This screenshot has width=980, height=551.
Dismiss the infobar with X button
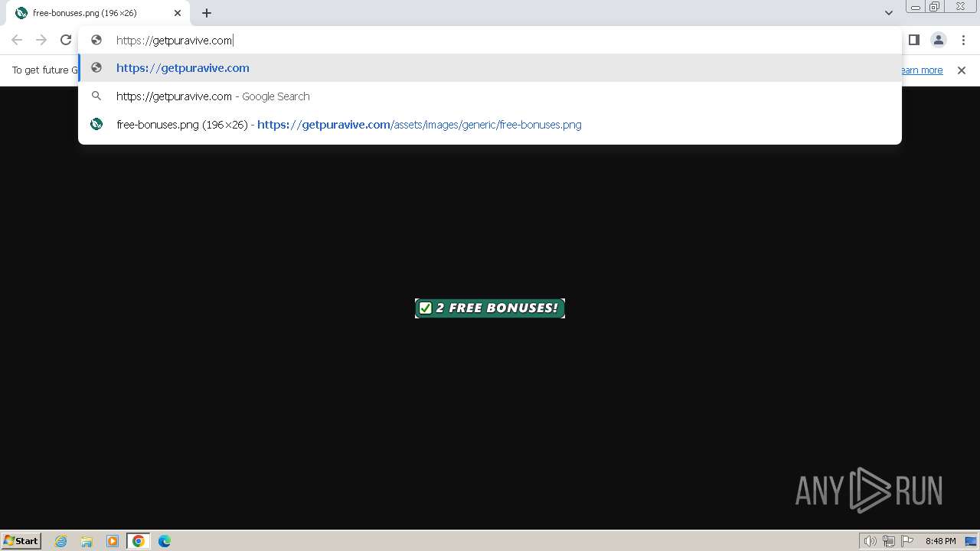point(962,70)
